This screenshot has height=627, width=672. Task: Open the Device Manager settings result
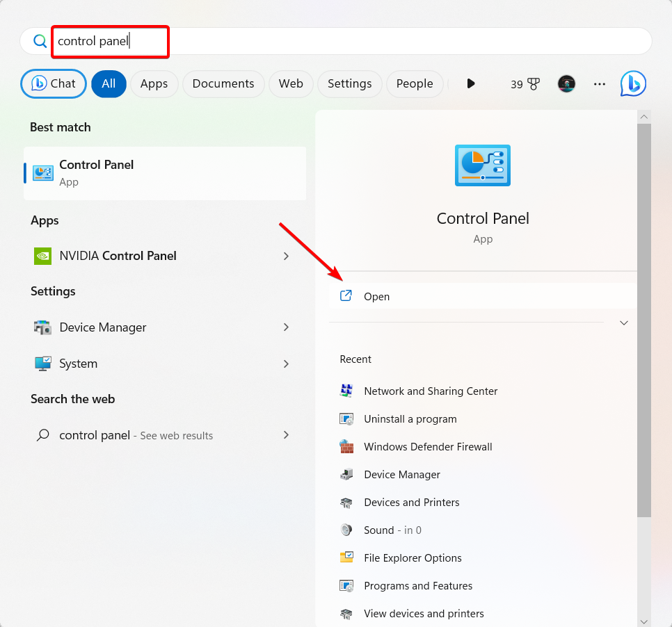click(x=165, y=327)
